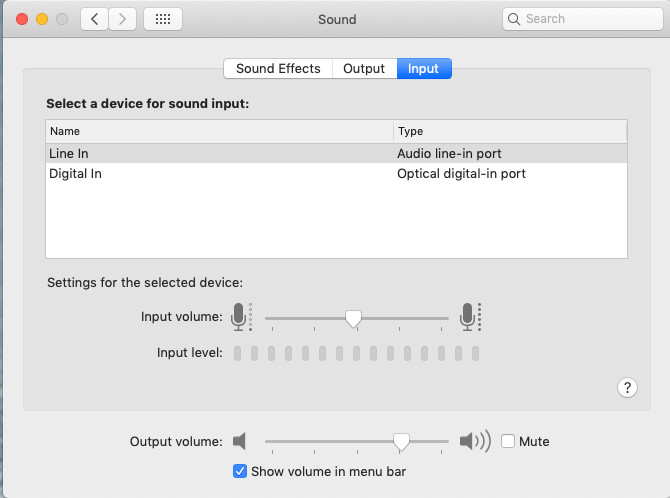670x498 pixels.
Task: Click the forward navigation arrow
Action: coord(122,19)
